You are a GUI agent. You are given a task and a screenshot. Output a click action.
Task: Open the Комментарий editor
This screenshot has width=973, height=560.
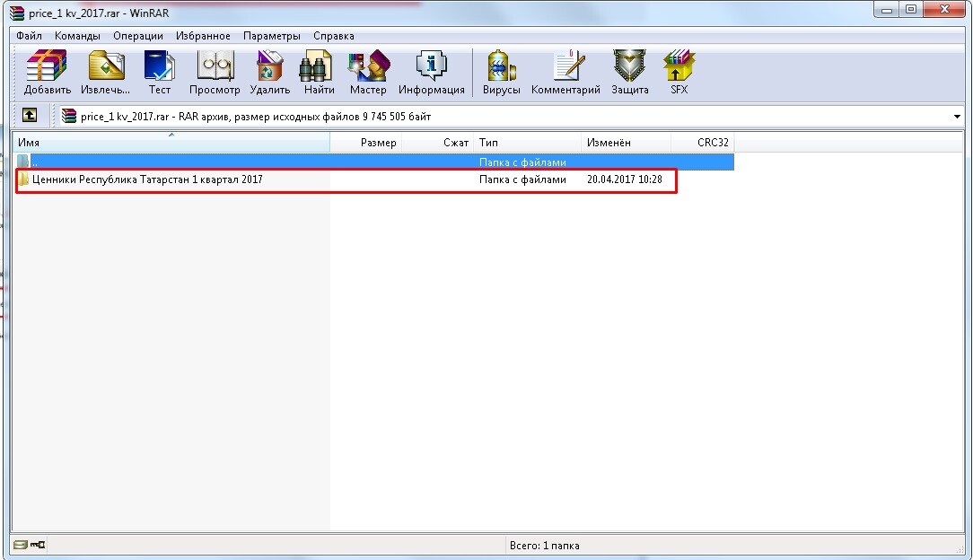pyautogui.click(x=565, y=72)
